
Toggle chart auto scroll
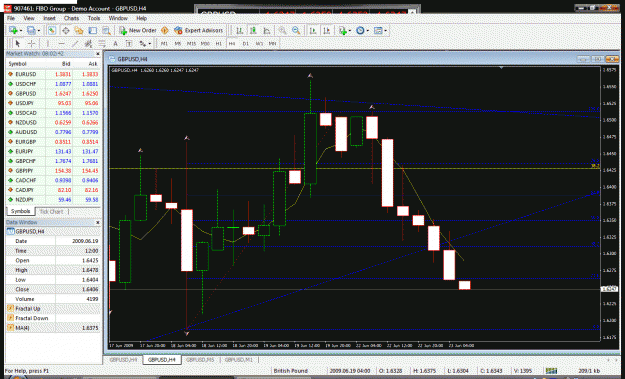(x=313, y=30)
